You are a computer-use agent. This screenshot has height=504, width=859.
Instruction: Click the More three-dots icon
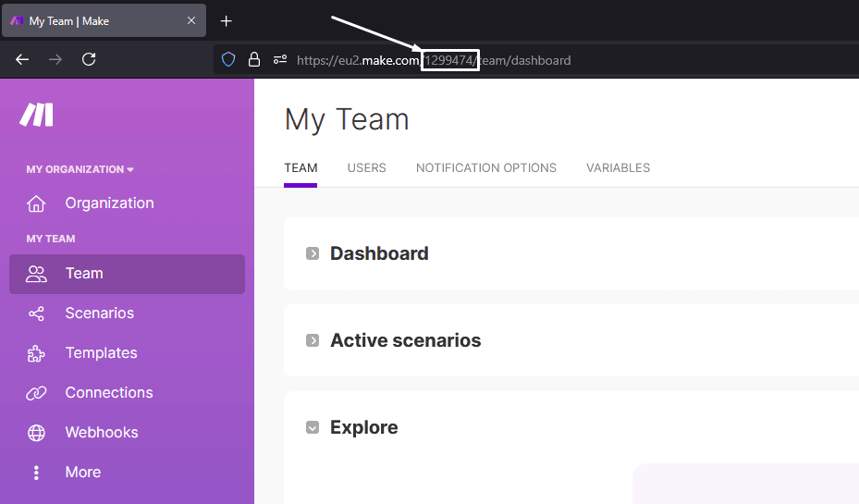pyautogui.click(x=36, y=473)
